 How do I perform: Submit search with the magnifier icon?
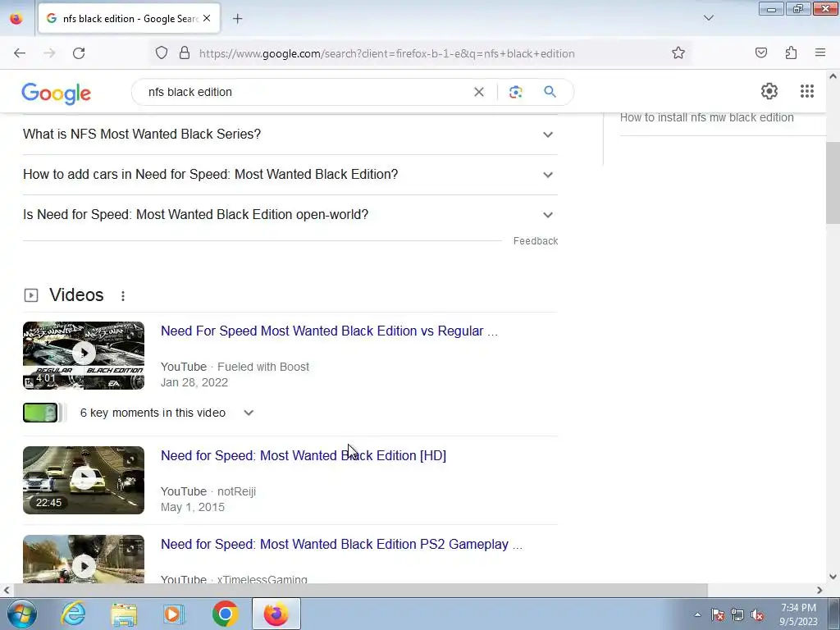point(550,92)
